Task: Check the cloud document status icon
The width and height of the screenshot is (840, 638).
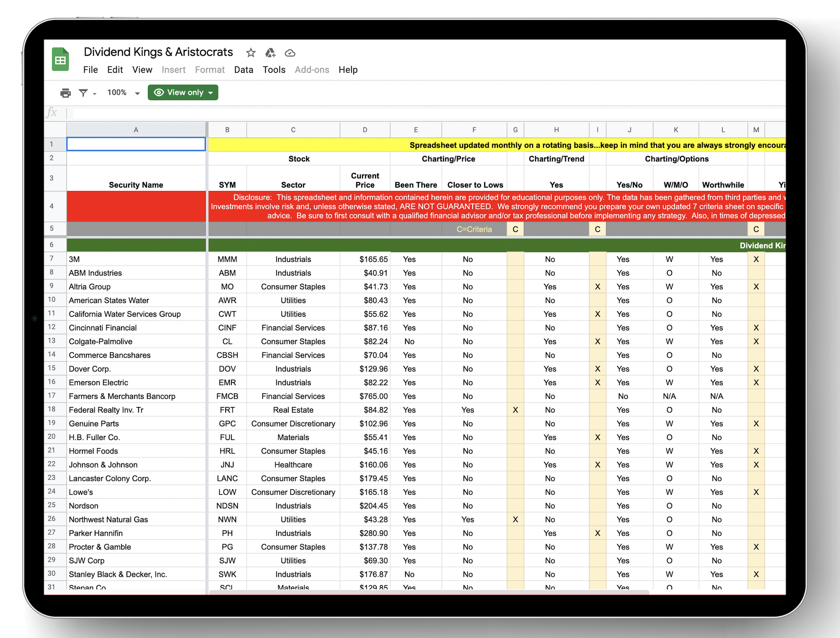Action: tap(290, 53)
